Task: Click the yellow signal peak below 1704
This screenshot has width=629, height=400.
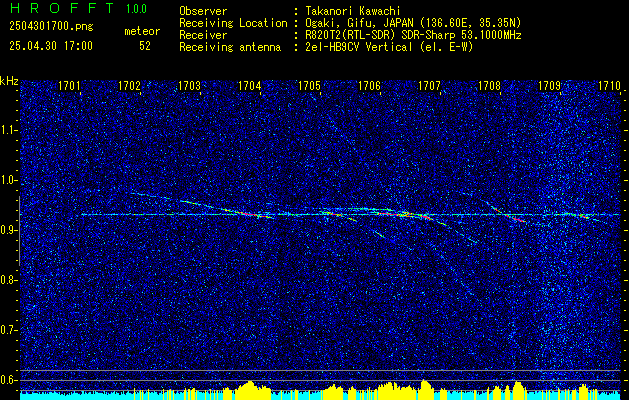Action: point(251,388)
